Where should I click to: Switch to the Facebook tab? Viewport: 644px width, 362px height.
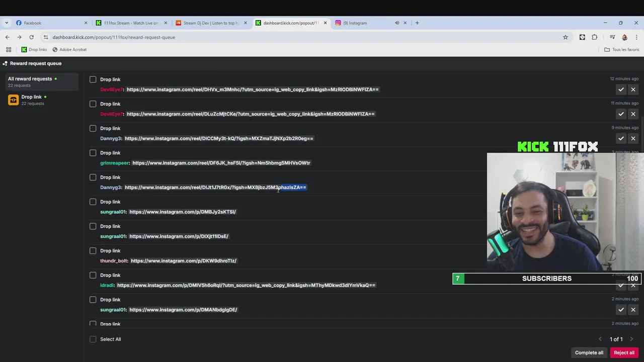(x=50, y=23)
